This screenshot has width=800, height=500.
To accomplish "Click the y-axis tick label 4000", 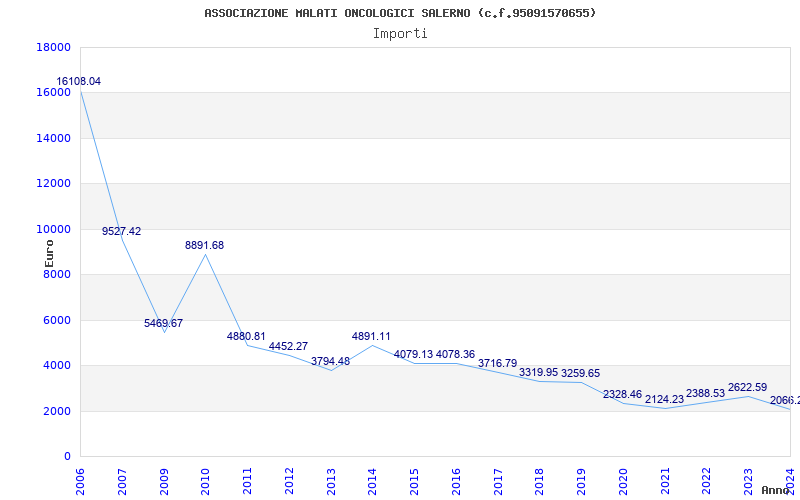I will (57, 365).
